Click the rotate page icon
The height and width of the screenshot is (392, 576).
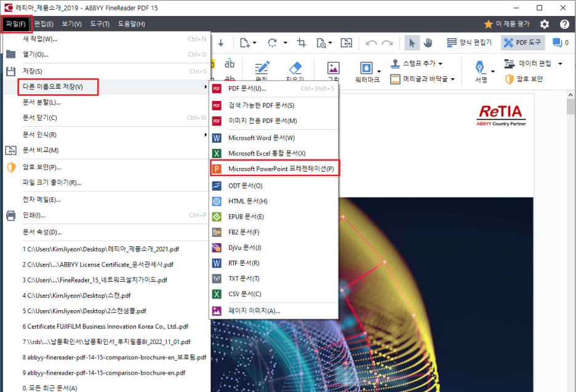(272, 43)
